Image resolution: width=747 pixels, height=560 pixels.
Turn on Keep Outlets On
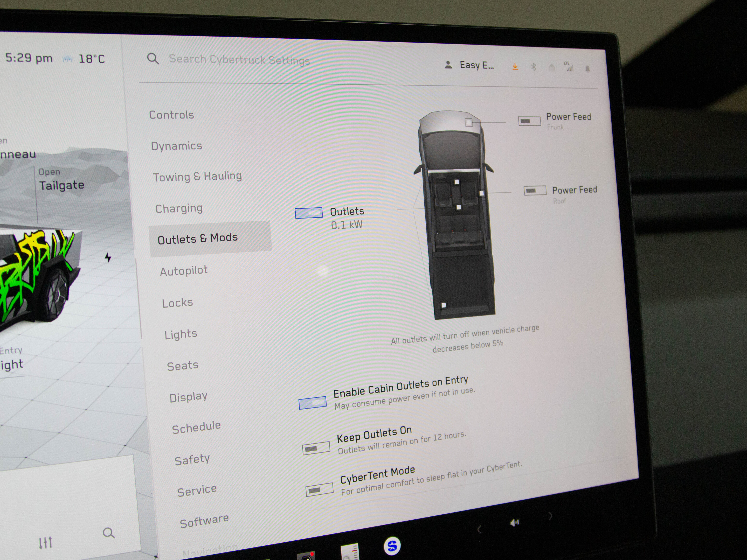click(316, 448)
